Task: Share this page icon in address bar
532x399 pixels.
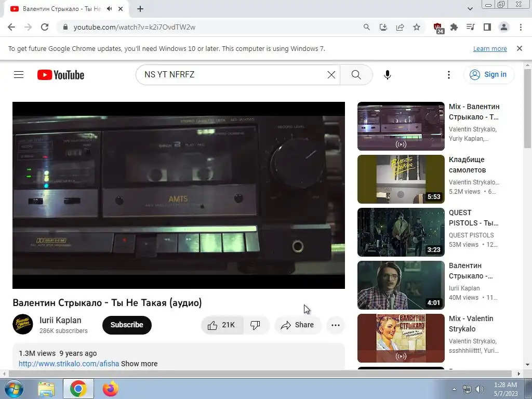Action: [400, 27]
